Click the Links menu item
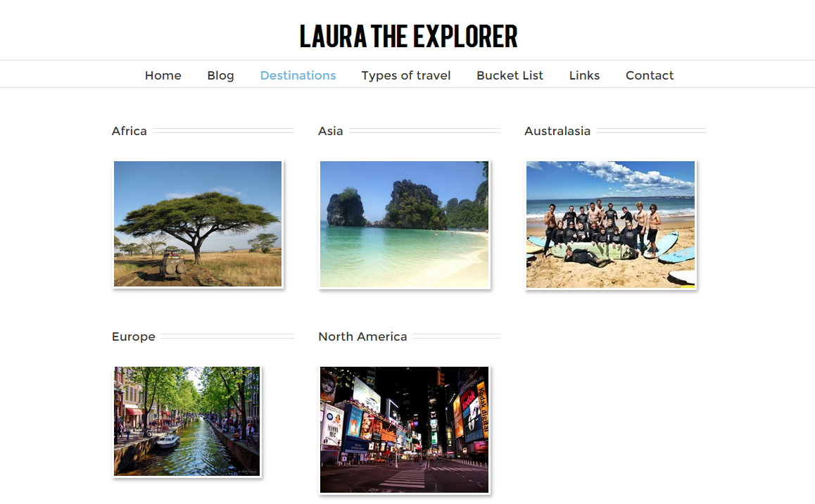This screenshot has width=815, height=504. click(x=584, y=75)
